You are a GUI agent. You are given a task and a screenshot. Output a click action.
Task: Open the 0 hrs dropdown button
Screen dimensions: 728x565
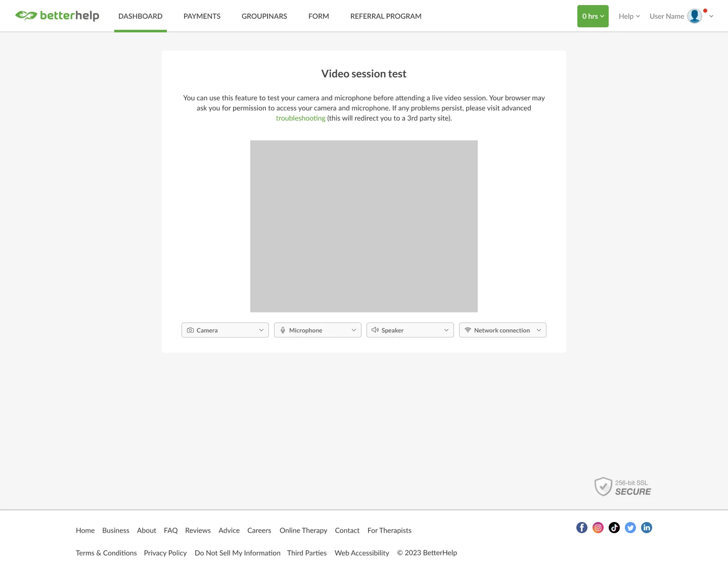click(593, 16)
